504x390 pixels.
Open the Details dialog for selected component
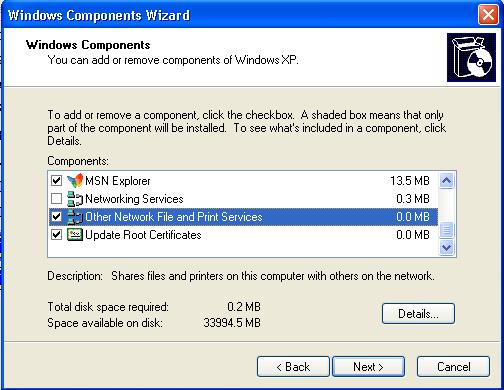418,314
